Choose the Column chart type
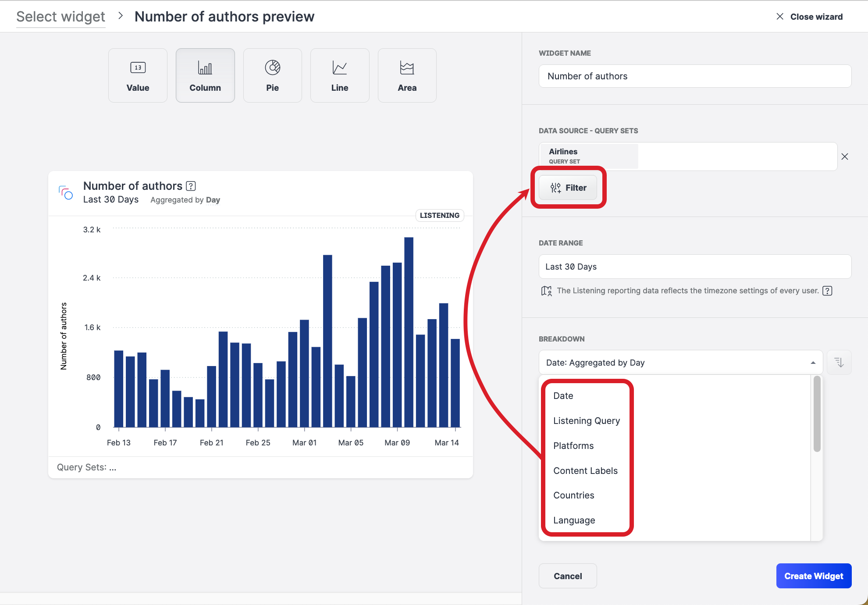 click(205, 75)
